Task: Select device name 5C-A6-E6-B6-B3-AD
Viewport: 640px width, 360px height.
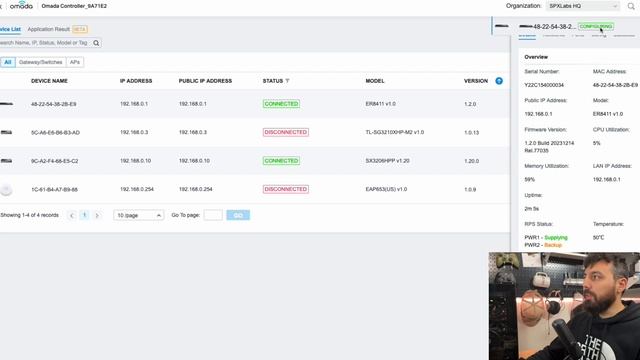Action: tap(55, 133)
